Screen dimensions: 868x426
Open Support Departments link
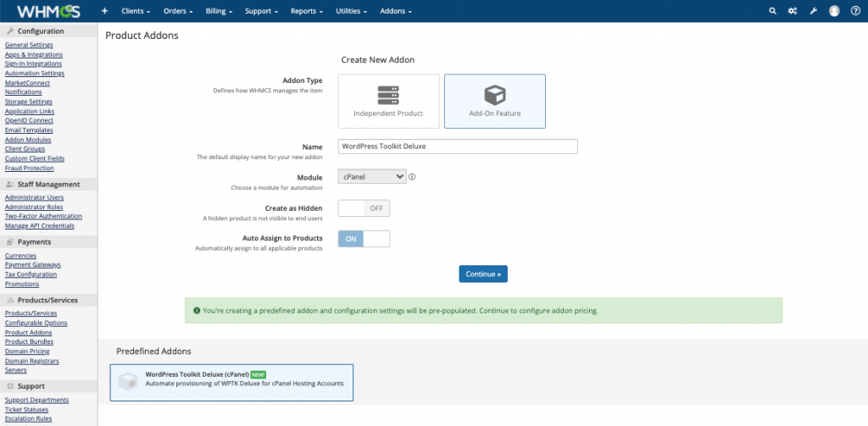36,400
